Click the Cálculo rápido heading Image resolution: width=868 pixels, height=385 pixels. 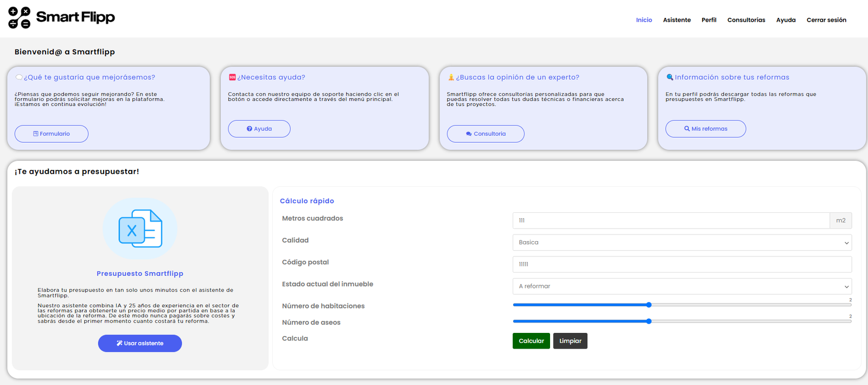click(x=307, y=201)
